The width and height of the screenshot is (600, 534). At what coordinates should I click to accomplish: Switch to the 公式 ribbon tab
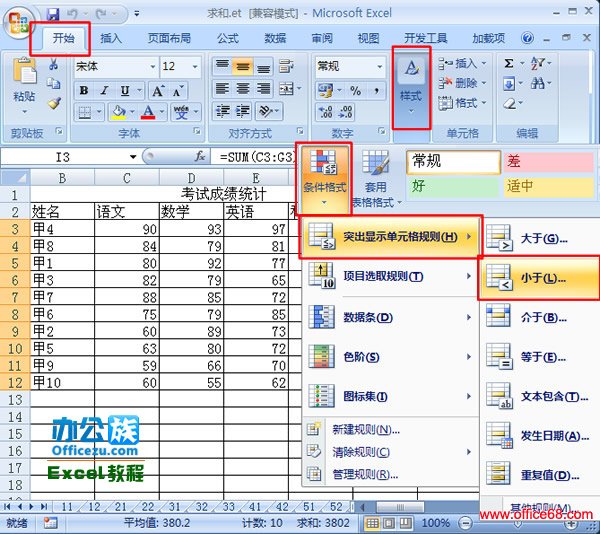tap(228, 38)
